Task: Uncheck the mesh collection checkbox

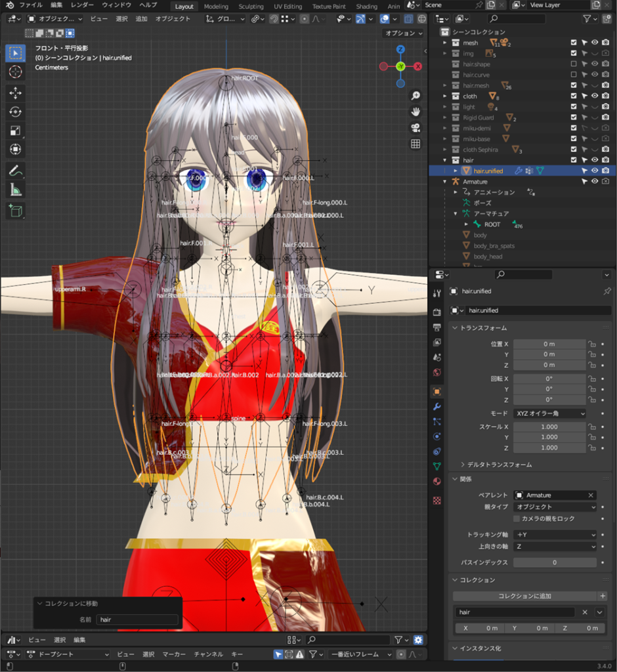Action: pos(574,43)
